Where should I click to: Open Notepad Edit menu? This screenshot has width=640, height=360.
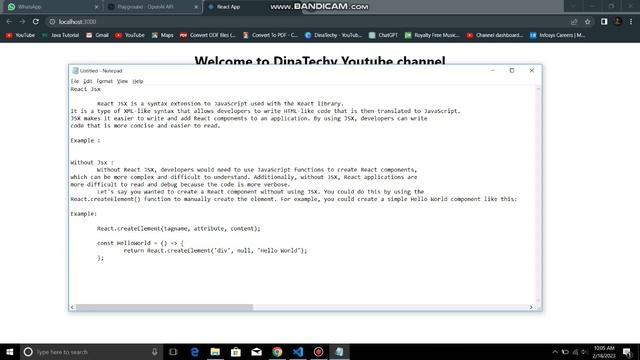(x=87, y=81)
